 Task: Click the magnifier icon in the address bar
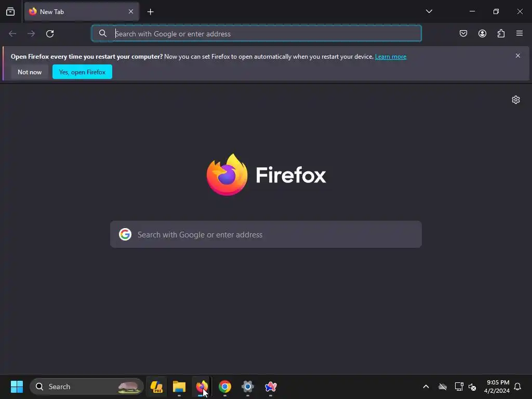[x=103, y=33]
